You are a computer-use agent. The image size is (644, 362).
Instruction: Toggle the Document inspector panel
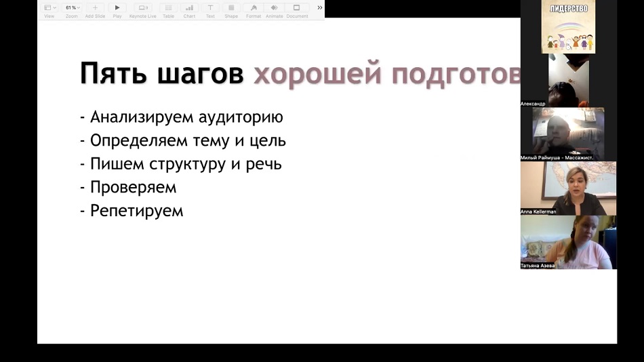tap(297, 8)
